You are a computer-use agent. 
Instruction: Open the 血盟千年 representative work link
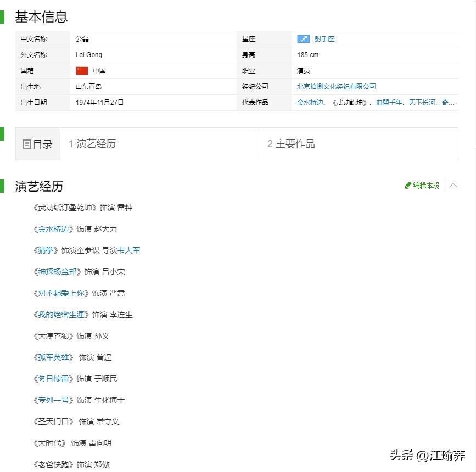pyautogui.click(x=389, y=103)
